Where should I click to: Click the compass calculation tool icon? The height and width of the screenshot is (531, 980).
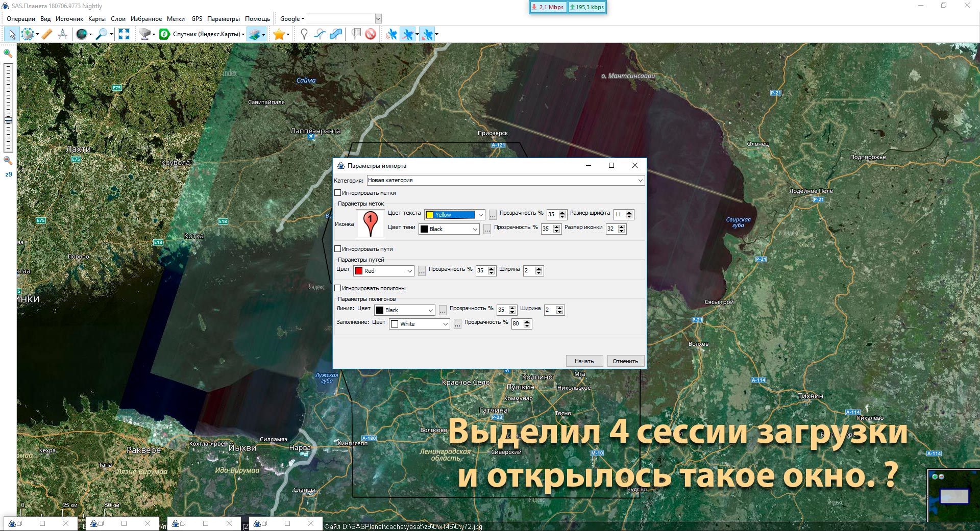[x=63, y=34]
